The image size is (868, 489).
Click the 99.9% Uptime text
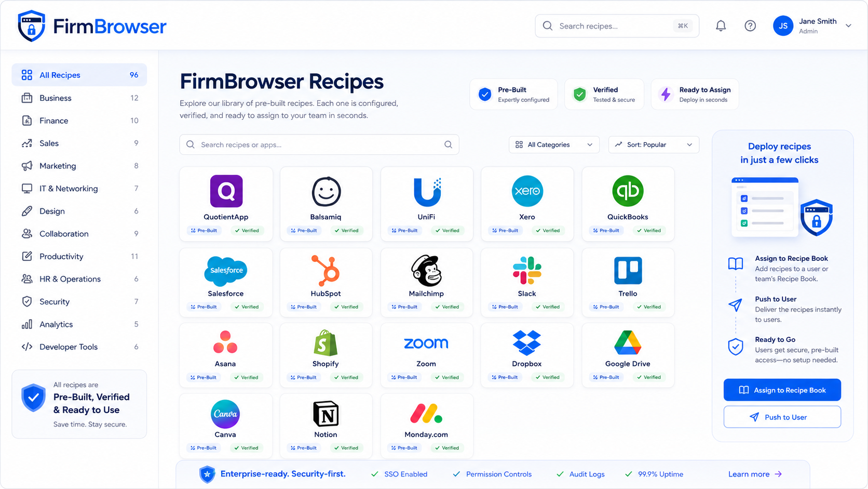coord(660,474)
